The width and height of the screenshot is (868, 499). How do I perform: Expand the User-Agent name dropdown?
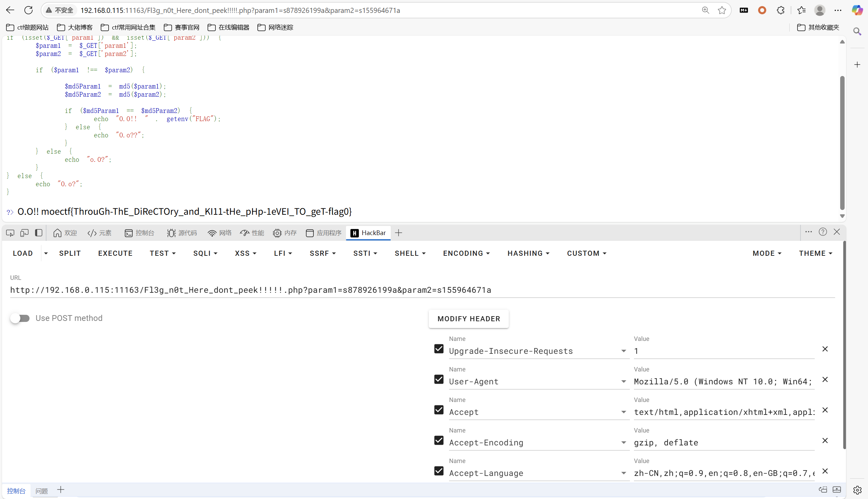pos(624,381)
